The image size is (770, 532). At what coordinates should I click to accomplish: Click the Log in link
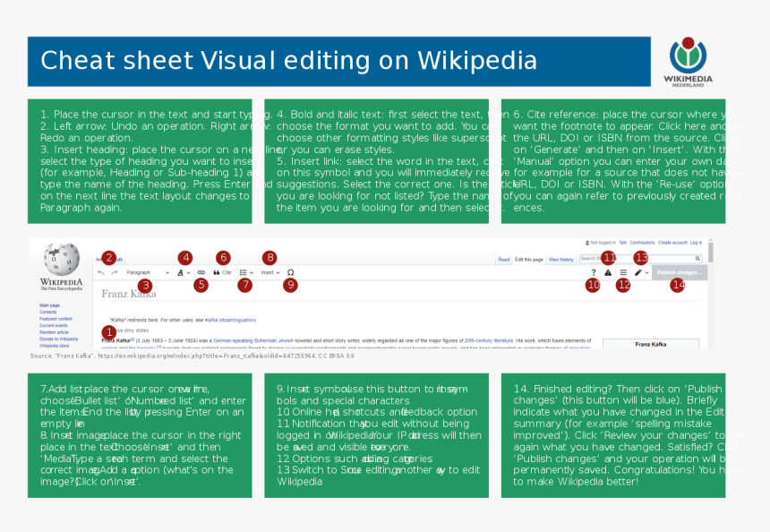(x=696, y=243)
